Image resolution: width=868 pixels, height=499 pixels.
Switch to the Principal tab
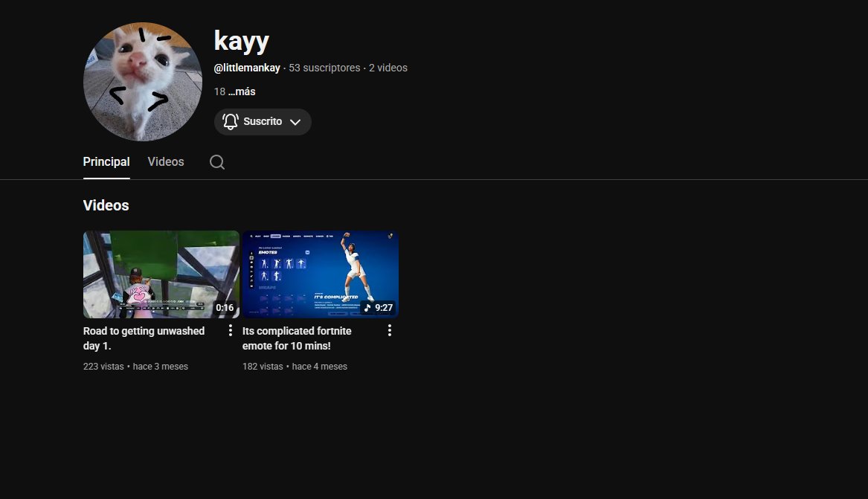click(106, 161)
